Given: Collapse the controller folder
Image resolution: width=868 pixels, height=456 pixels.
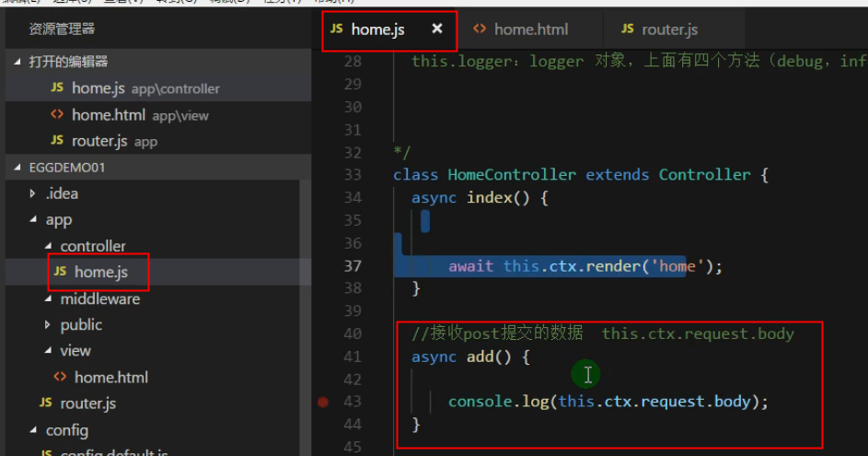Looking at the screenshot, I should tap(48, 245).
